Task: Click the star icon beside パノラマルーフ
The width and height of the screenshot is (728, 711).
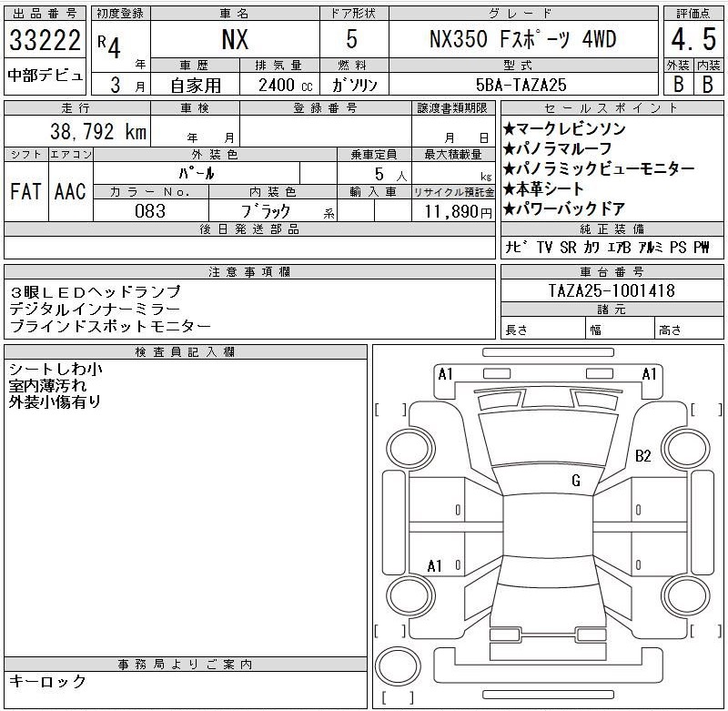Action: 510,148
